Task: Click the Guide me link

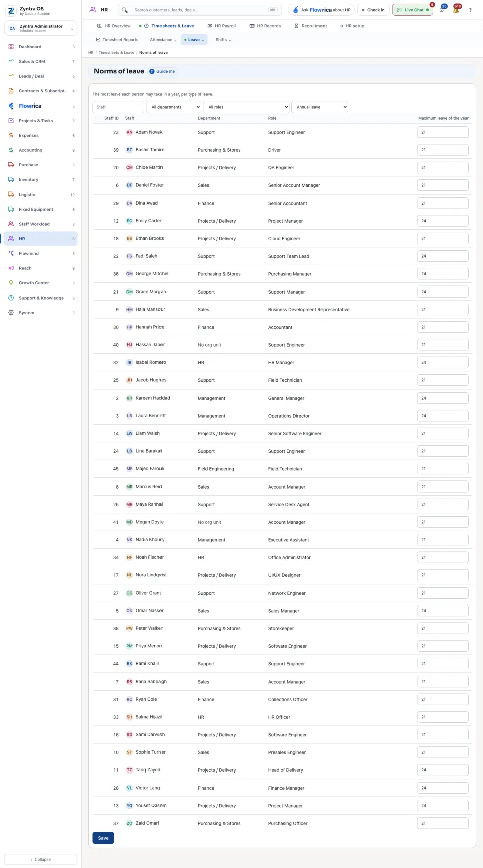Action: [x=163, y=71]
